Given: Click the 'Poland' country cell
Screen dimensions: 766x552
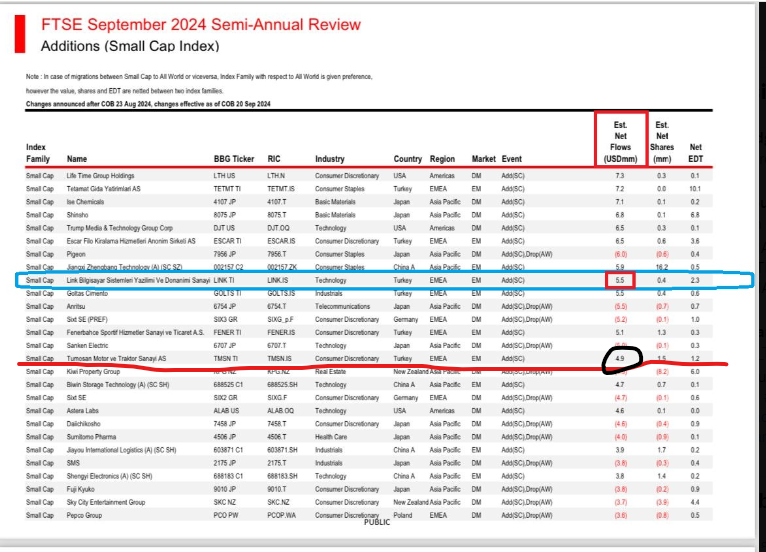Looking at the screenshot, I should tap(403, 515).
